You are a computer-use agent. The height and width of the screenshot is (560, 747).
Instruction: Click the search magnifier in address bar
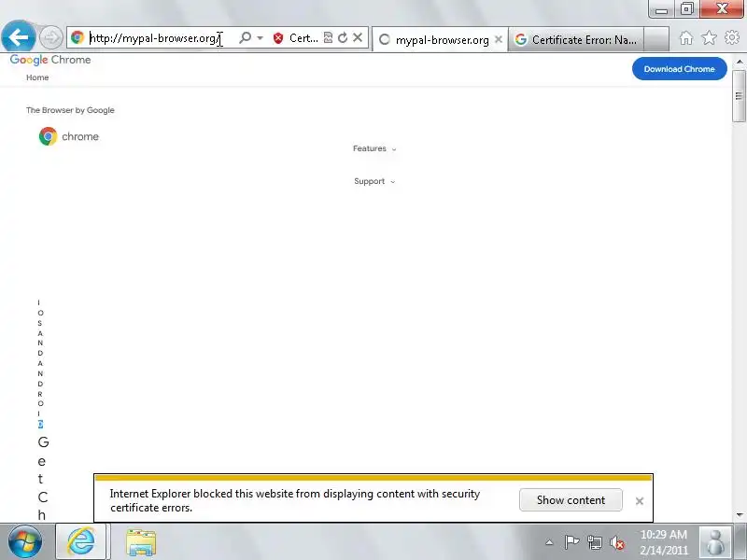tap(245, 37)
